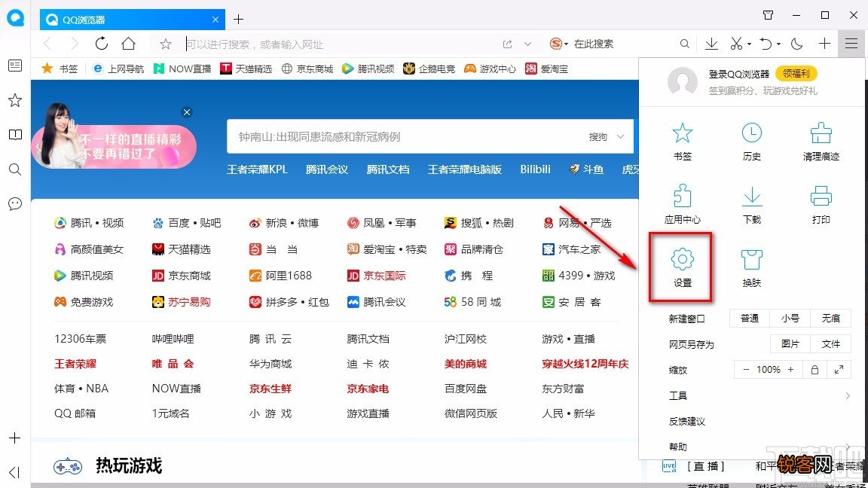This screenshot has width=868, height=488.
Task: Increase zoom with plus button
Action: 790,369
